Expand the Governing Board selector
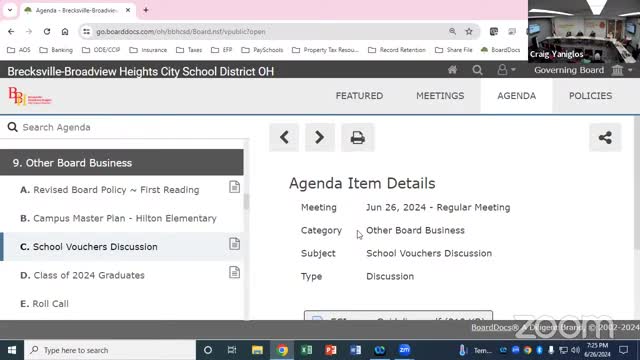Screen dimensions: 640x360 pos(584,70)
